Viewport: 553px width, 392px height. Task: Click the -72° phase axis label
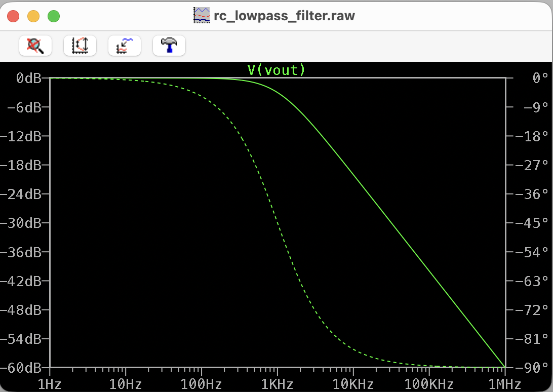pyautogui.click(x=532, y=310)
